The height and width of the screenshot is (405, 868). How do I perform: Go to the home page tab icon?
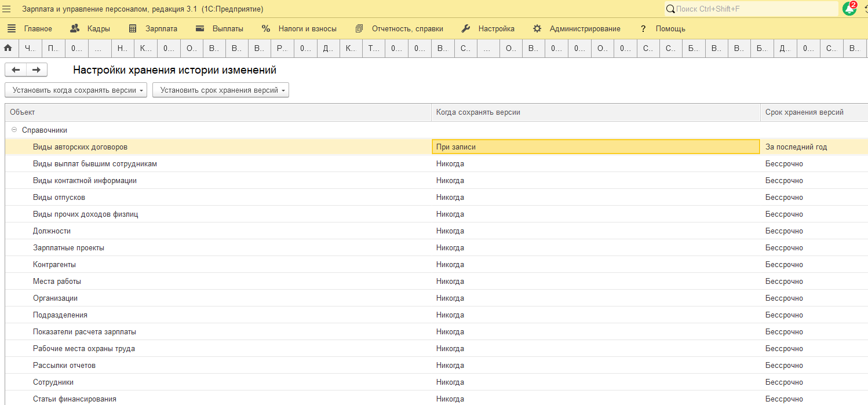click(x=8, y=49)
